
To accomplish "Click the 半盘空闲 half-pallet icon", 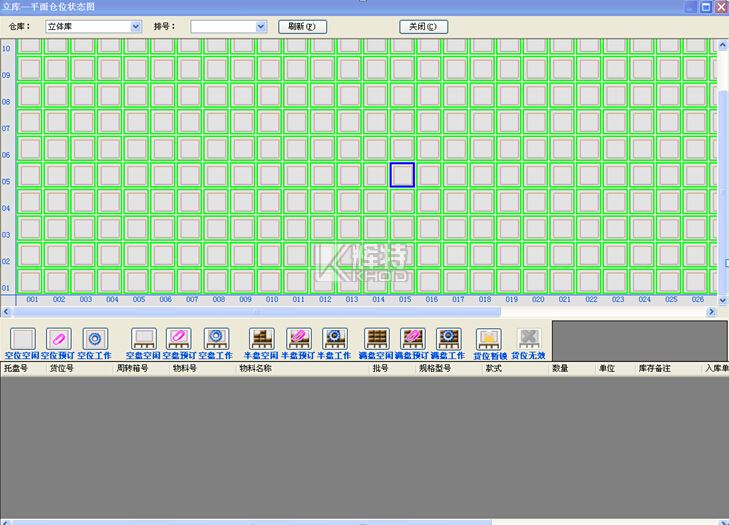I will pyautogui.click(x=262, y=338).
